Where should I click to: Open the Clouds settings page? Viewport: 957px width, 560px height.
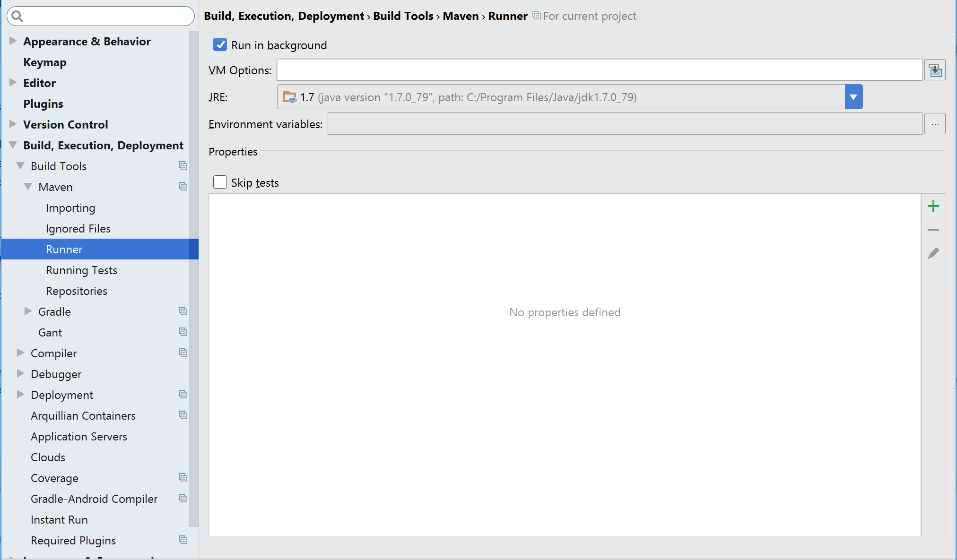tap(48, 457)
